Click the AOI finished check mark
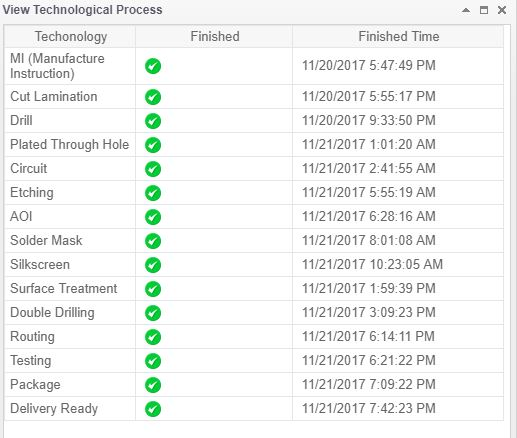Screen dimensions: 517x438 tap(153, 217)
